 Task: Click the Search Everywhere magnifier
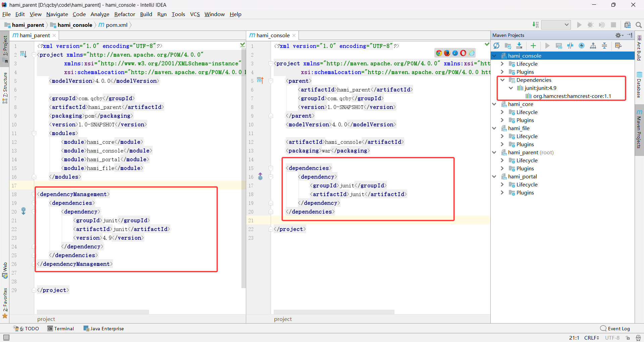[639, 25]
